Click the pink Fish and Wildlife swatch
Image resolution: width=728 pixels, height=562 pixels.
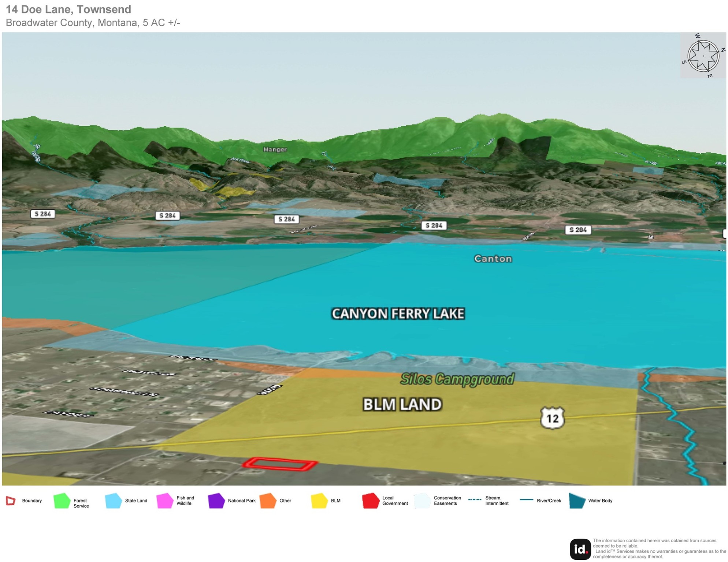tap(165, 501)
